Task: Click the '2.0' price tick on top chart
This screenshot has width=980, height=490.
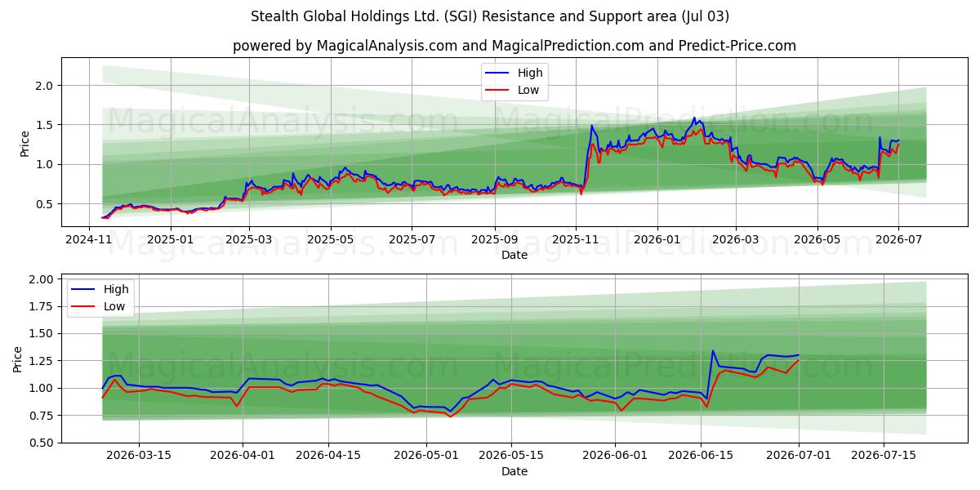Action: tap(44, 86)
